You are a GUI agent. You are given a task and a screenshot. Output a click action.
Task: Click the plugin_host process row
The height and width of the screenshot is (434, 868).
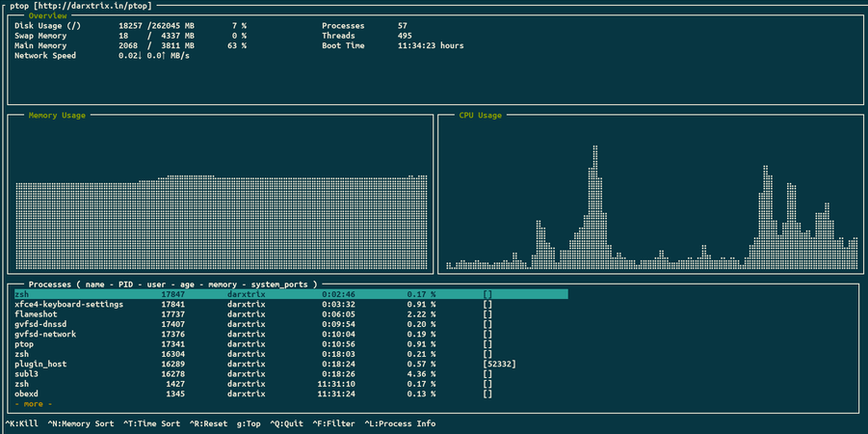point(44,365)
